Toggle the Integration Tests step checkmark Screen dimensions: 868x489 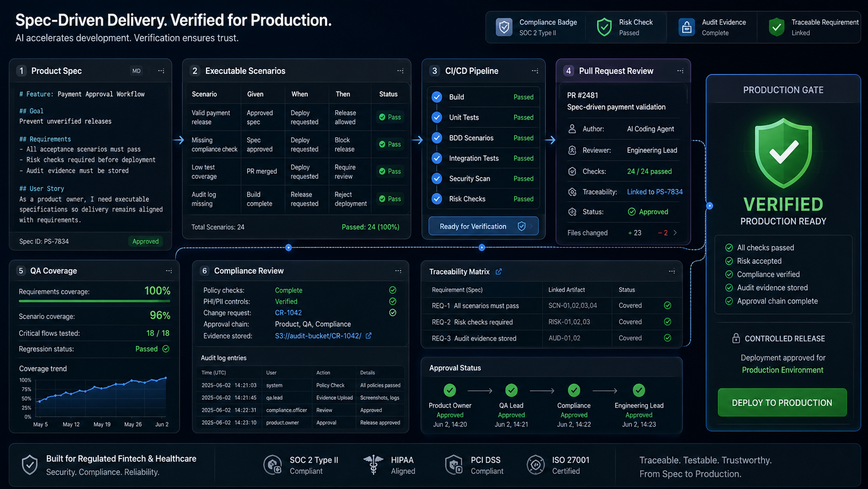[x=437, y=158]
